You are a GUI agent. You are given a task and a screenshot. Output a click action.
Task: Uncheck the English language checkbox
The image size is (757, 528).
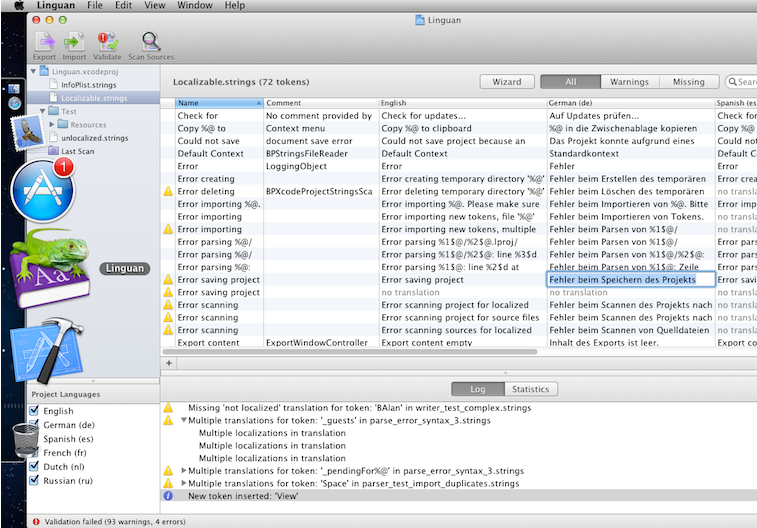tap(35, 411)
